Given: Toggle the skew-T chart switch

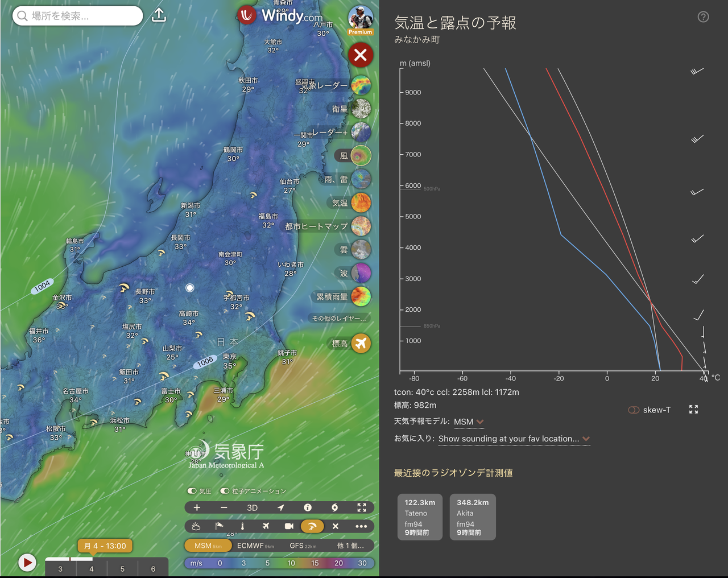Looking at the screenshot, I should 634,410.
